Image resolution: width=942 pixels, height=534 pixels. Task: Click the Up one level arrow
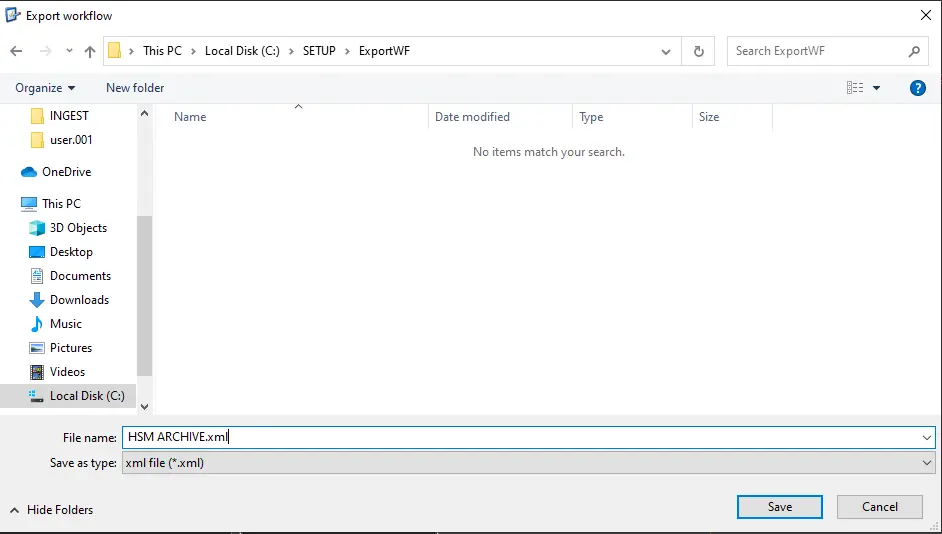tap(90, 51)
